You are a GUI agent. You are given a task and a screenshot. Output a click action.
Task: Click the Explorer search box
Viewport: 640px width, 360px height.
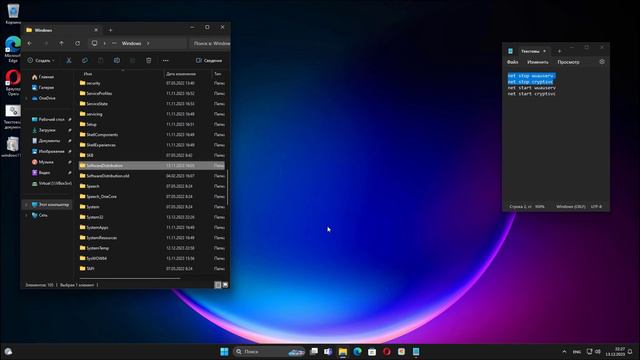coord(210,43)
